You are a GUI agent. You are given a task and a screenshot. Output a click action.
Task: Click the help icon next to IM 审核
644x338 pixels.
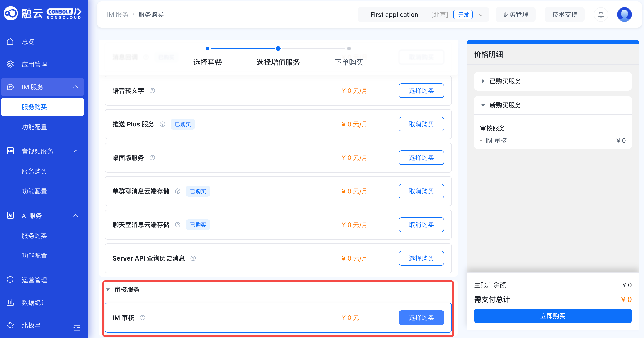coord(143,318)
